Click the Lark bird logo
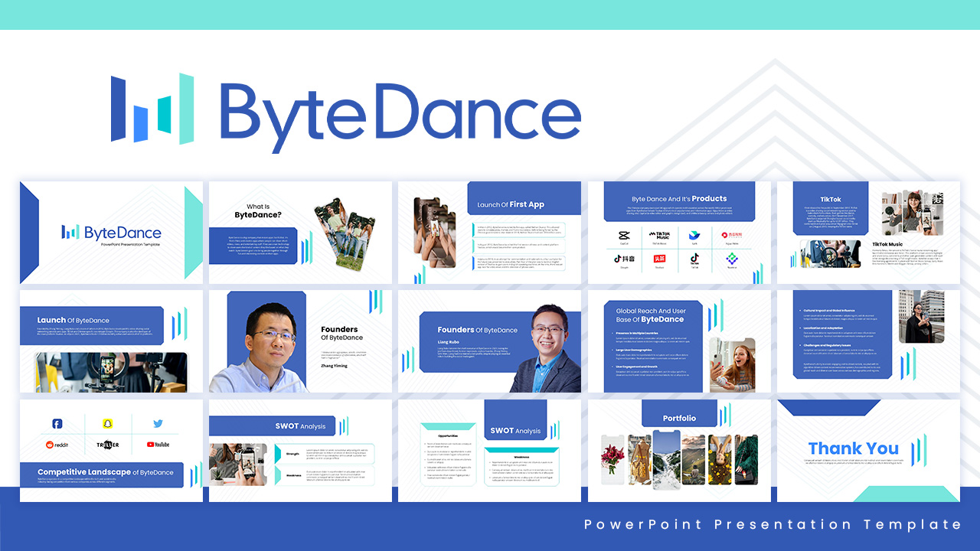Viewport: 980px width, 551px height. [x=694, y=235]
